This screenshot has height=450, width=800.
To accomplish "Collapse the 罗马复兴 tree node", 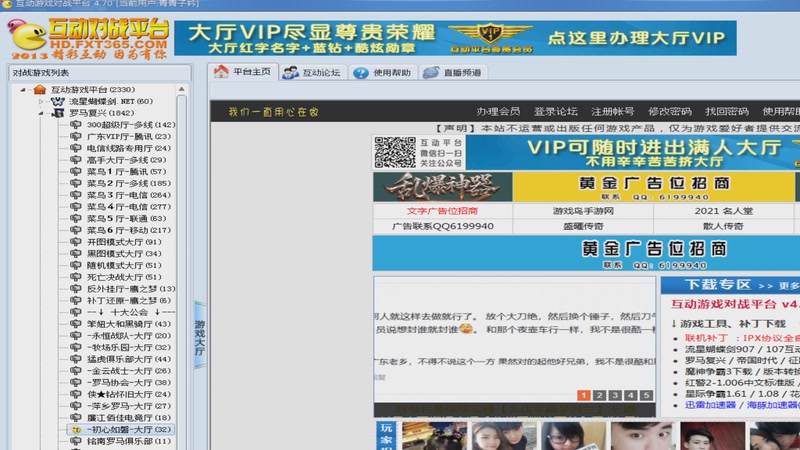I will (41, 113).
